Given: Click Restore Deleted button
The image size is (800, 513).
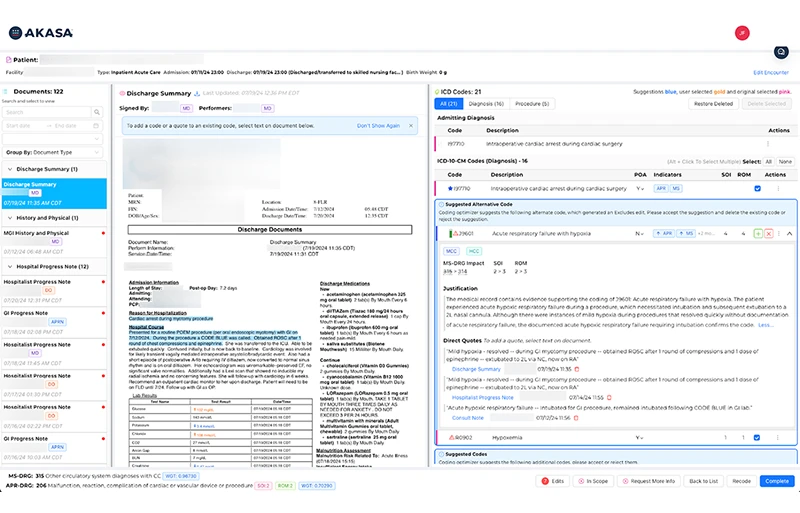Looking at the screenshot, I should 713,104.
